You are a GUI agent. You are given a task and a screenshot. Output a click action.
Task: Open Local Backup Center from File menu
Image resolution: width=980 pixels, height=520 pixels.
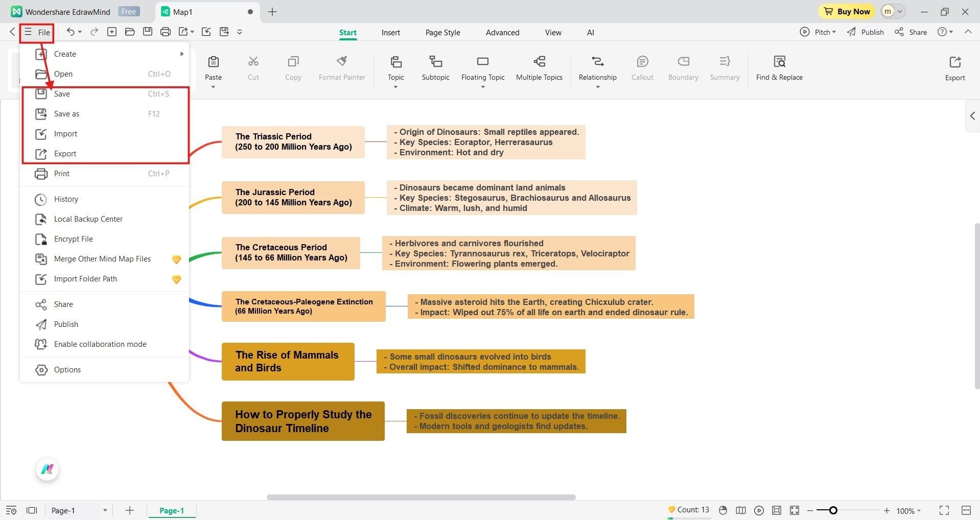pyautogui.click(x=88, y=219)
